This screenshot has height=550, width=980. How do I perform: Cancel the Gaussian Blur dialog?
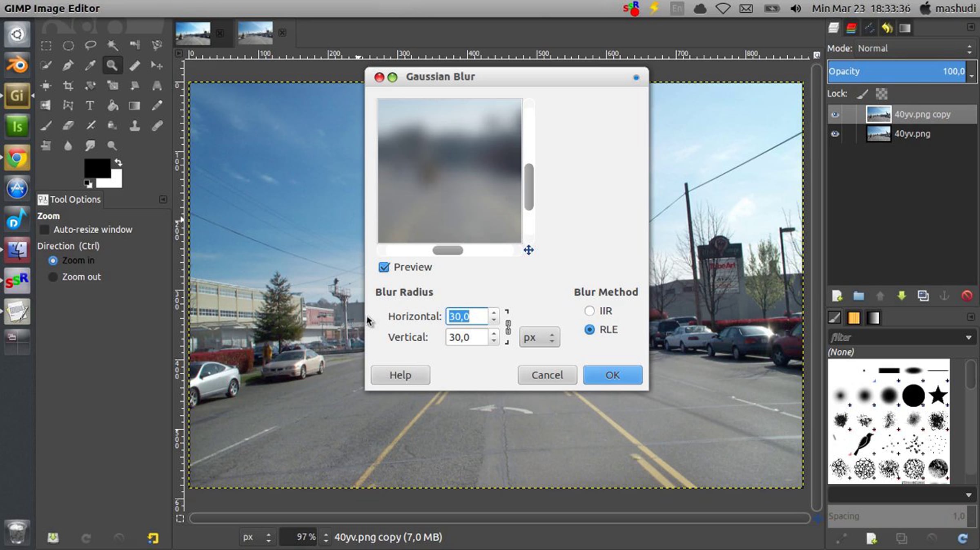point(547,375)
